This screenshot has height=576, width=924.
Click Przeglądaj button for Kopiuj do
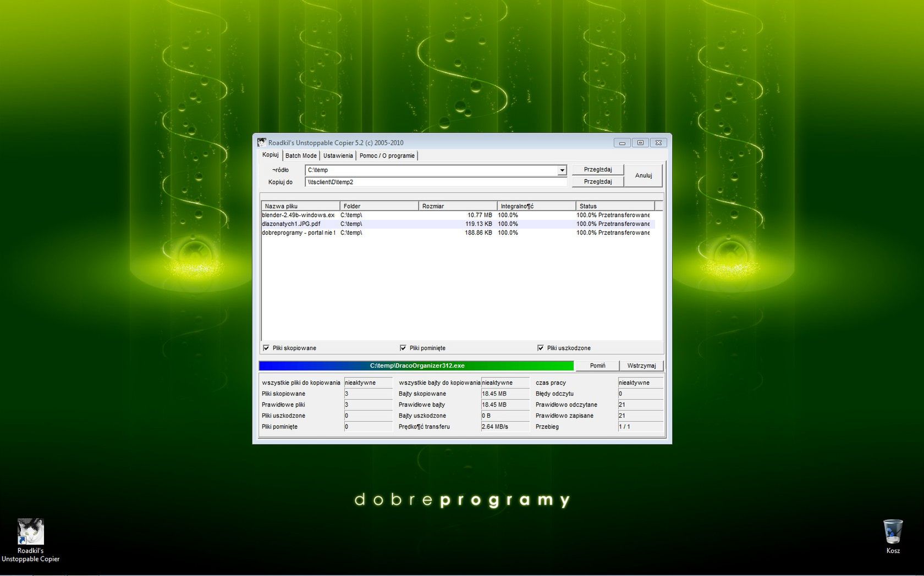pos(598,181)
